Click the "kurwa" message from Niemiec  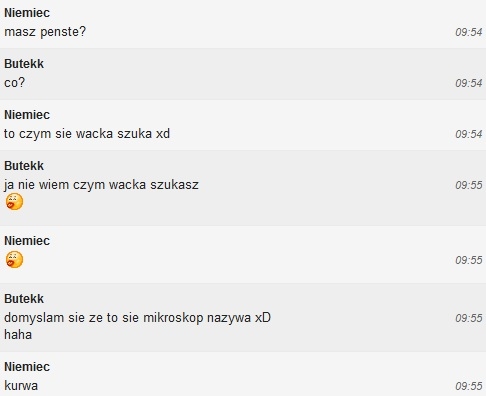(x=21, y=386)
